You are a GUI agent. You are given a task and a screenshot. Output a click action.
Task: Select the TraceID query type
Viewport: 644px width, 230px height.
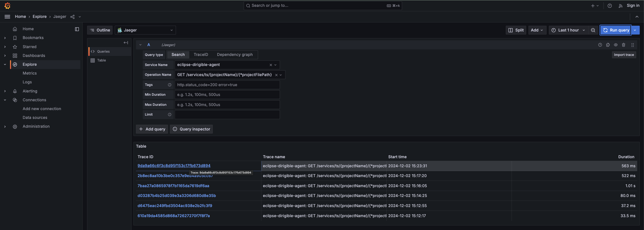[201, 55]
